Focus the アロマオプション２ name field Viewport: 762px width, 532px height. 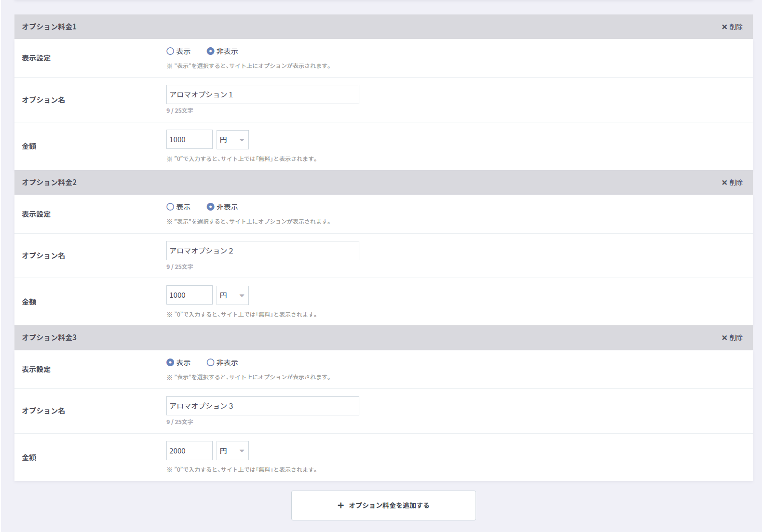pos(262,251)
